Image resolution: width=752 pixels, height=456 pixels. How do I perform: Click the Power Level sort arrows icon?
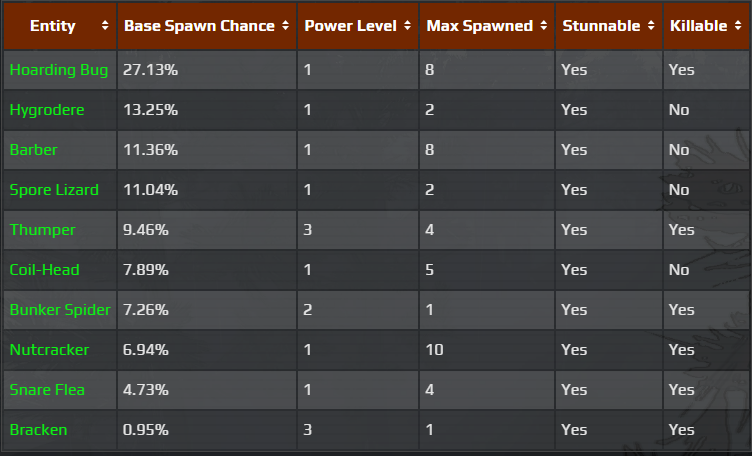(408, 26)
